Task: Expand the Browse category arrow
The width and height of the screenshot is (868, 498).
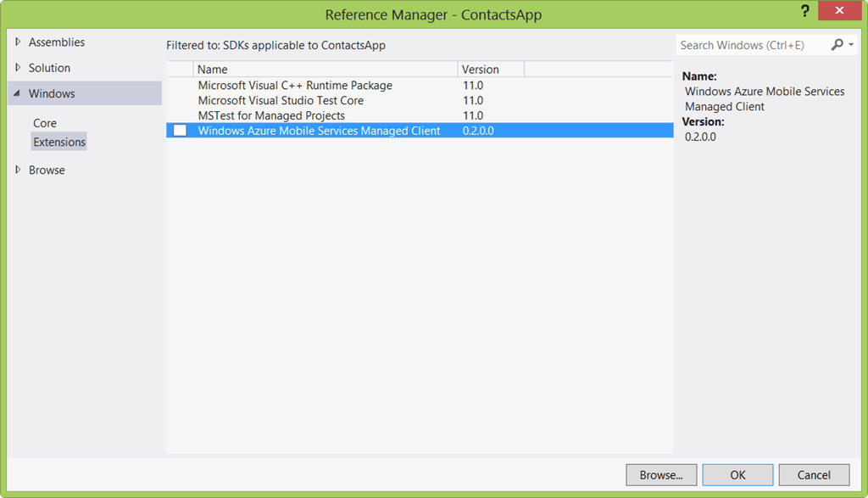Action: point(18,170)
